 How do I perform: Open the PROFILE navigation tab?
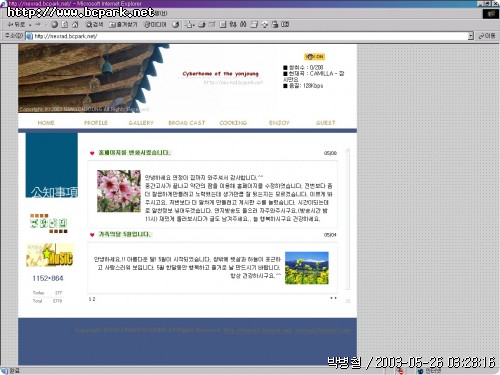click(96, 123)
